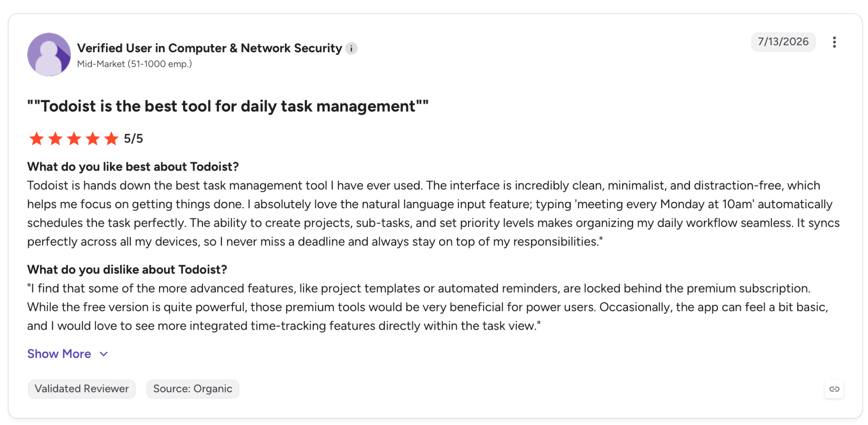Click the fourth rating star
Screen dimensions: 868x425
pyautogui.click(x=92, y=138)
